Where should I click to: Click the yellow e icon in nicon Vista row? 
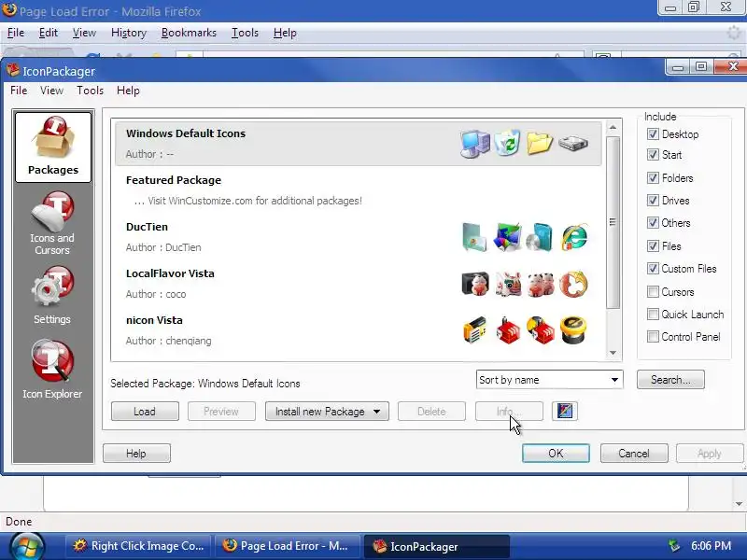(573, 330)
